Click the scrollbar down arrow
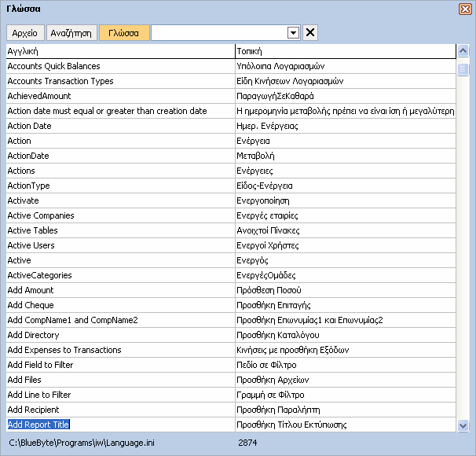 click(x=463, y=425)
